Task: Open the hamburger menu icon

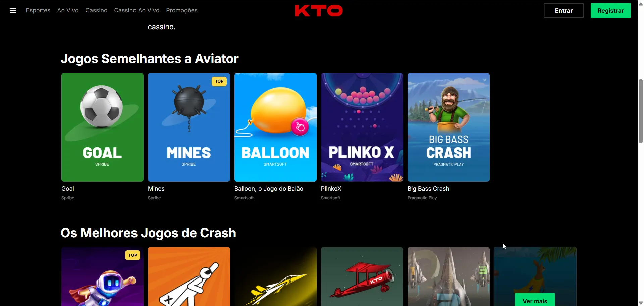Action: (x=13, y=11)
